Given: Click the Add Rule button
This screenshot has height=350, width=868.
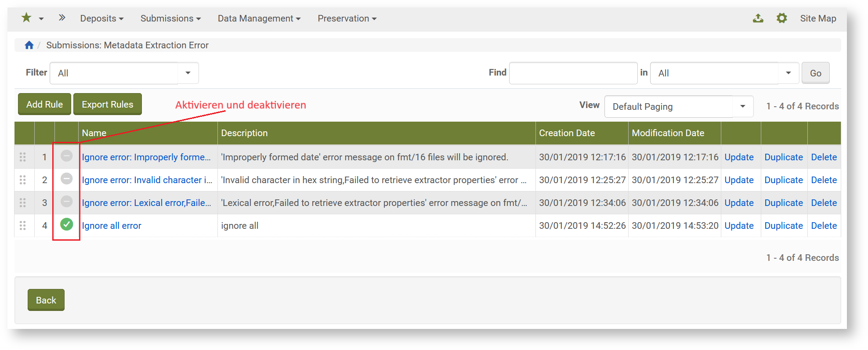Looking at the screenshot, I should tap(44, 104).
